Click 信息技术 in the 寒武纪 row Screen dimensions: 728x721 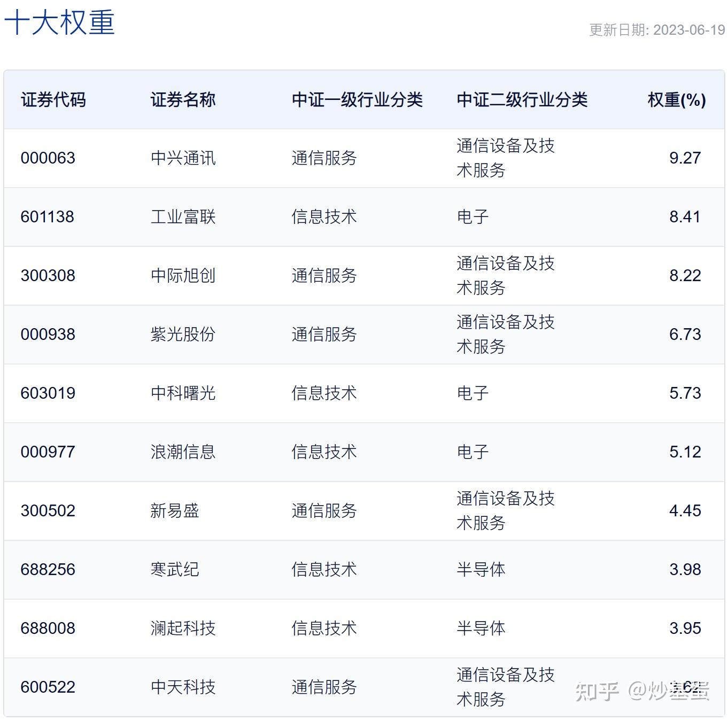[324, 570]
